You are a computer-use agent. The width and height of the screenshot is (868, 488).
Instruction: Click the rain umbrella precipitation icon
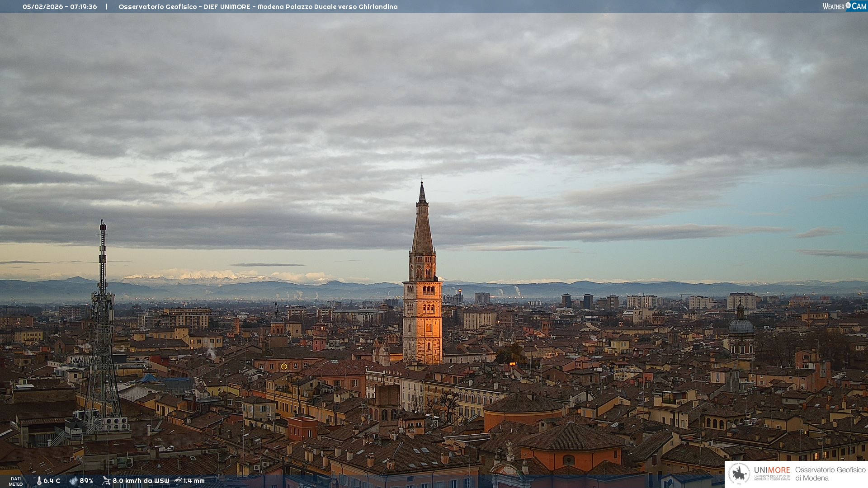coord(178,481)
